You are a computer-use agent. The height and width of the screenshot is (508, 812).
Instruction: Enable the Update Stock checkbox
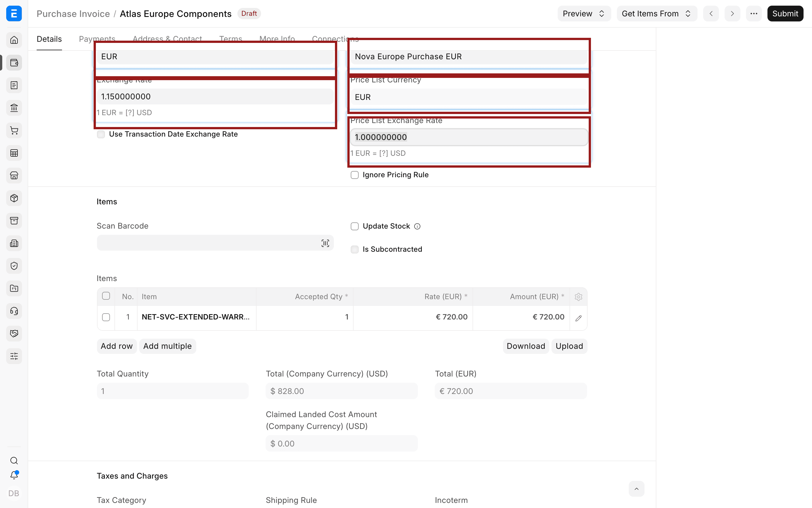tap(354, 226)
